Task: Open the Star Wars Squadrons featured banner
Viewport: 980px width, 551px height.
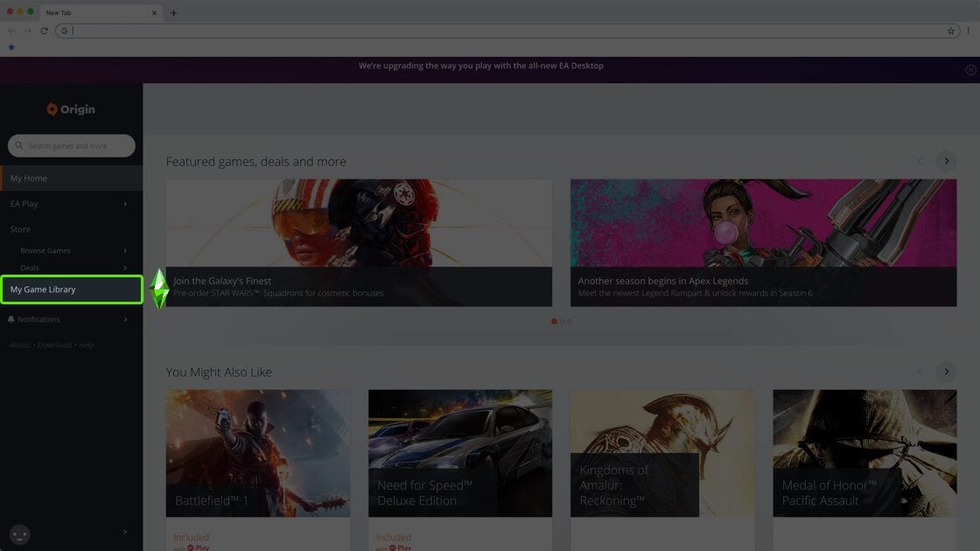Action: pos(359,243)
